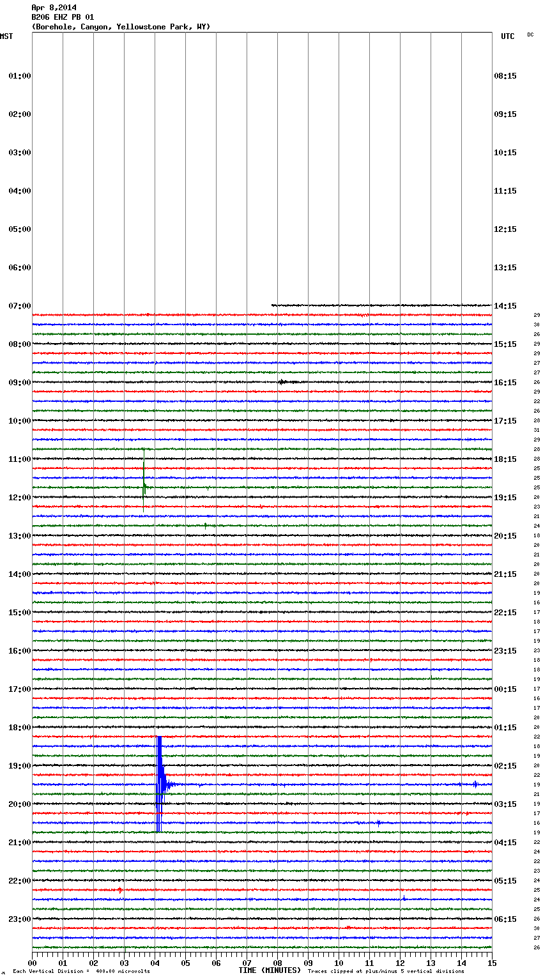Viewport: 543px width, 980px height.
Task: Click the '23:00' MST time label
Action: [20, 919]
